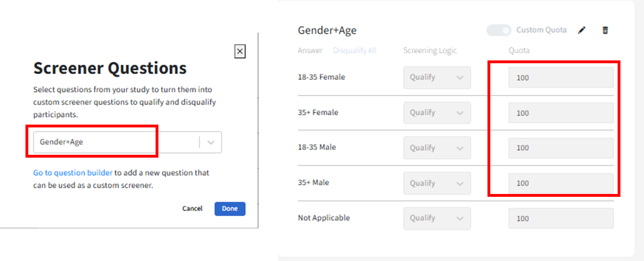Open Screening Logic dropdown for 35+ Male
Screen dimensions: 644x261
[437, 183]
